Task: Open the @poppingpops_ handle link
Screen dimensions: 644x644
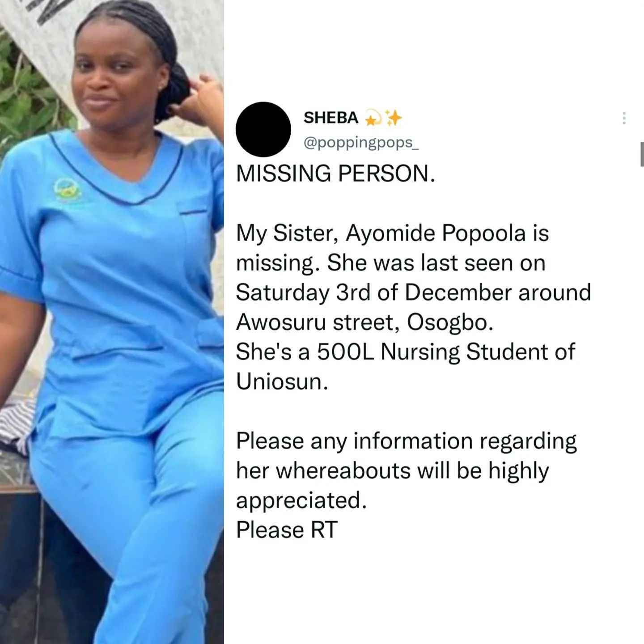Action: pos(361,143)
